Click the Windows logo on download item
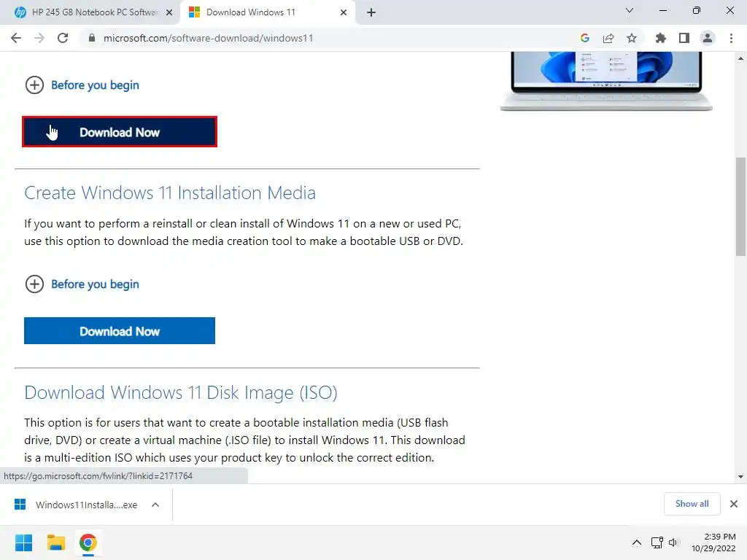The image size is (747, 560). [x=20, y=505]
